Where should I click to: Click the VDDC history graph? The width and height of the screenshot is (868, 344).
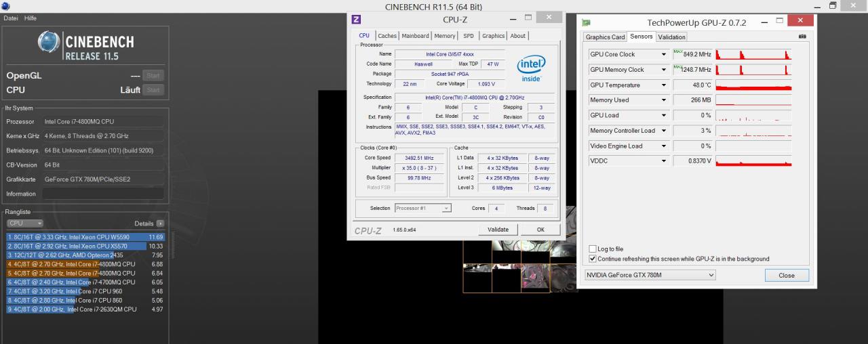pos(753,161)
